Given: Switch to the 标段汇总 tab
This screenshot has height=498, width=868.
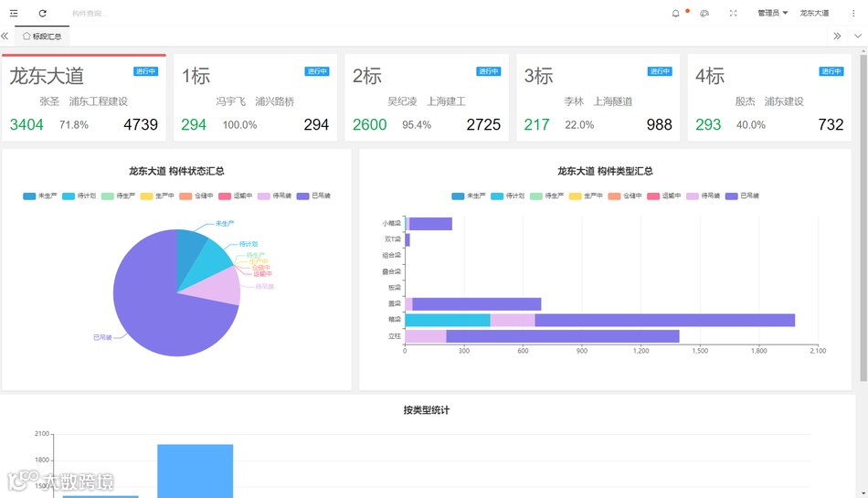Looking at the screenshot, I should [x=42, y=36].
